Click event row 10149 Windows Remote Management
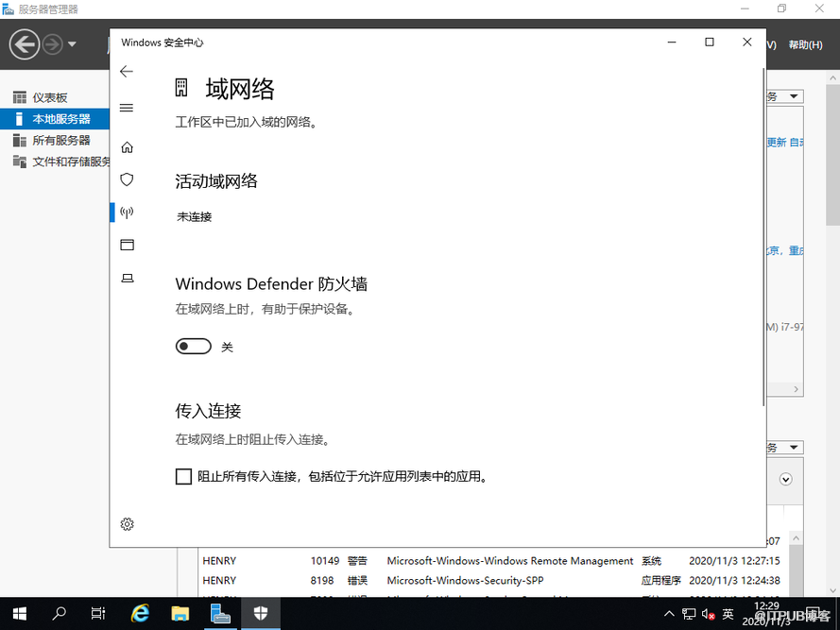 click(491, 561)
